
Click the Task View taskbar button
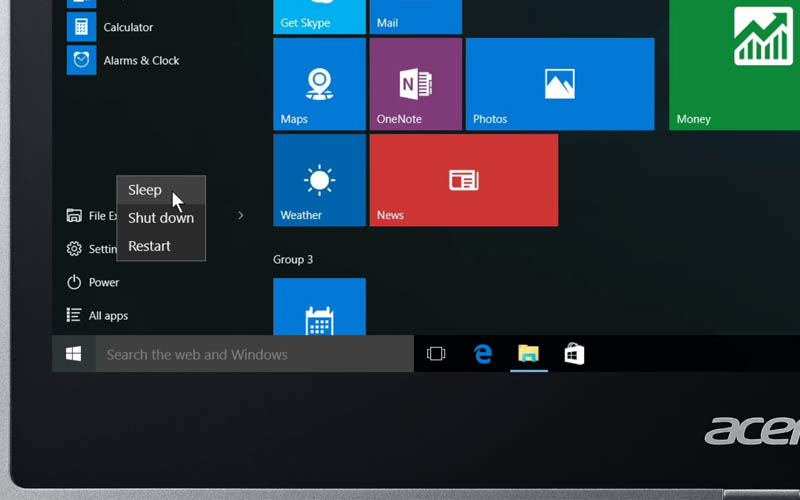436,354
